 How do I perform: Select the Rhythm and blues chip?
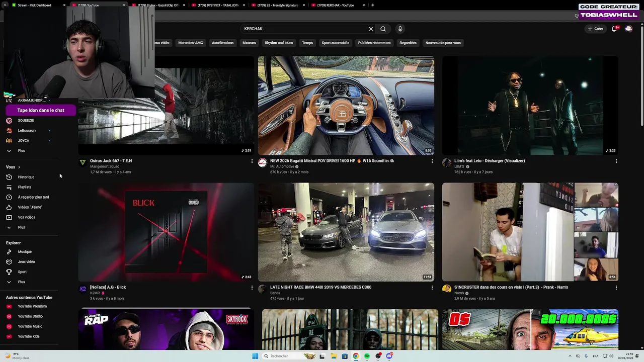(279, 43)
